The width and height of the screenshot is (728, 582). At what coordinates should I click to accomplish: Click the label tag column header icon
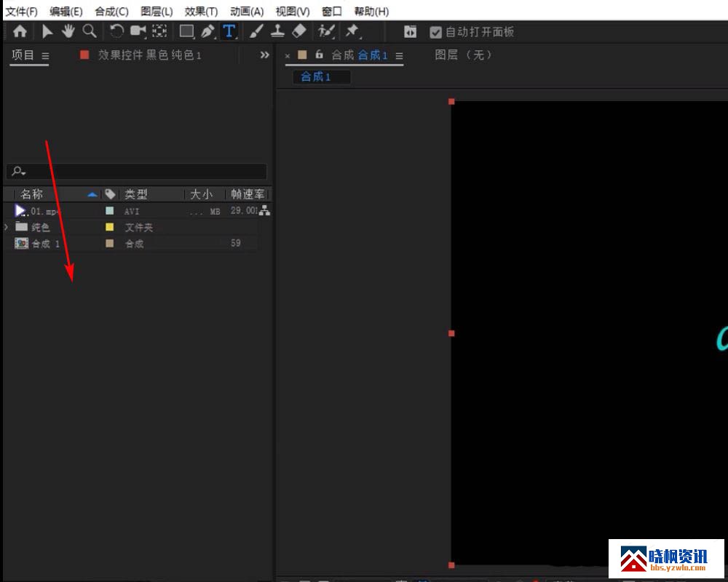[110, 194]
